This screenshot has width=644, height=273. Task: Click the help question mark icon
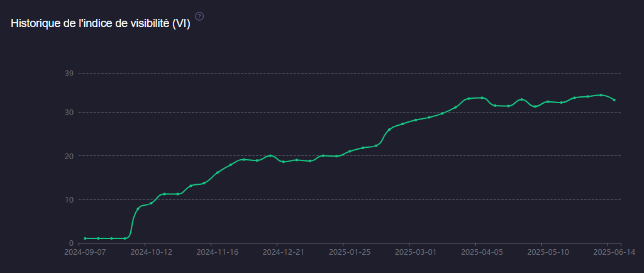(199, 16)
